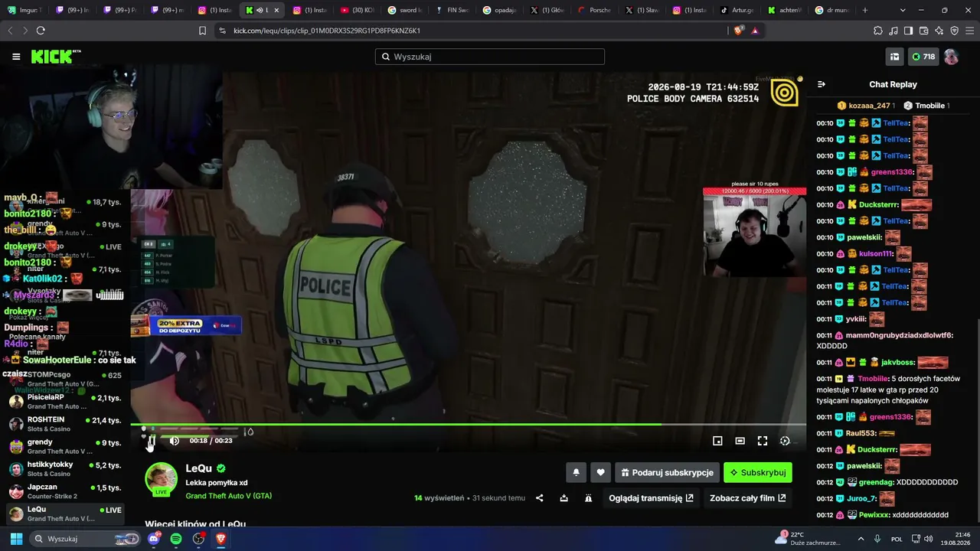Click the browser address bar URL
This screenshot has height=551, width=980.
point(327,31)
